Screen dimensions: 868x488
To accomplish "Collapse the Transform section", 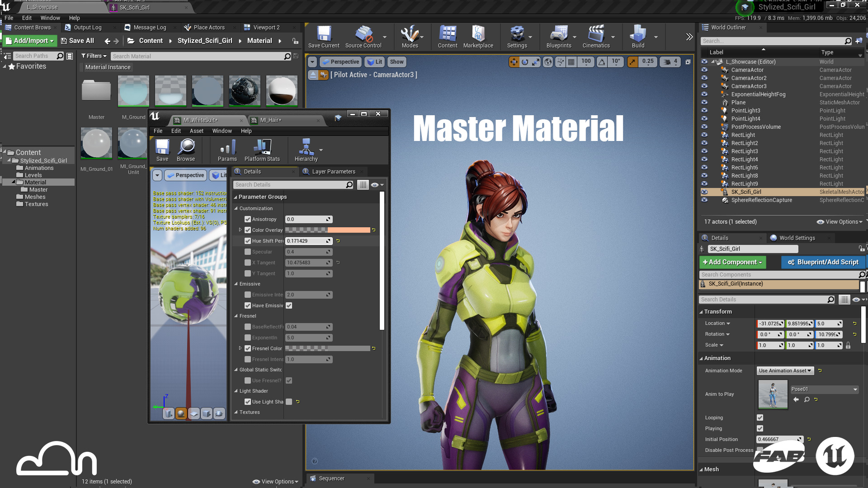I will [701, 312].
